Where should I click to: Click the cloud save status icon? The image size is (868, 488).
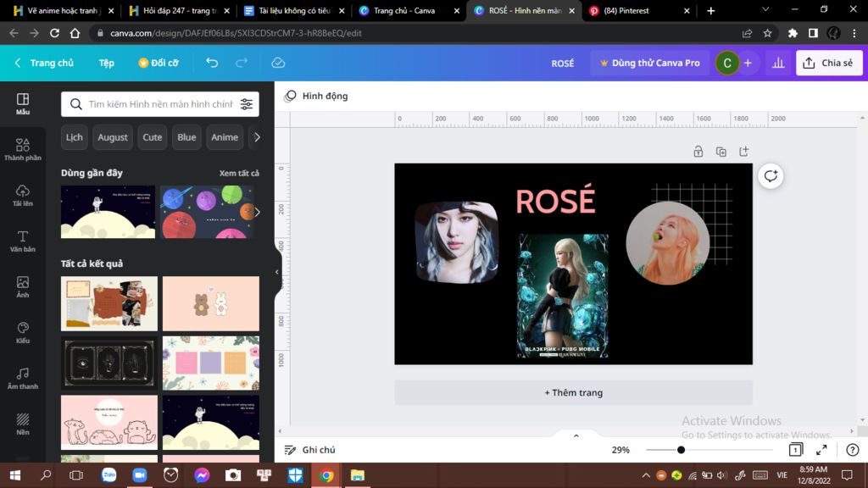(278, 63)
